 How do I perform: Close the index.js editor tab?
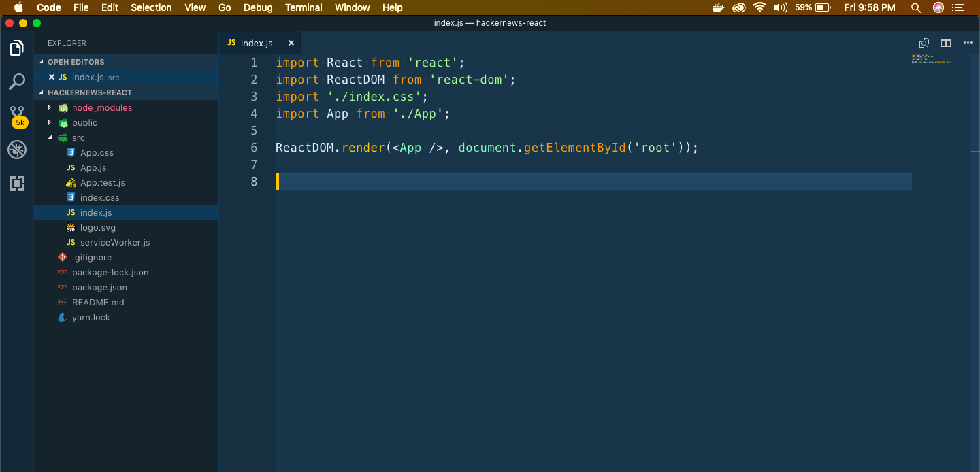click(x=291, y=43)
